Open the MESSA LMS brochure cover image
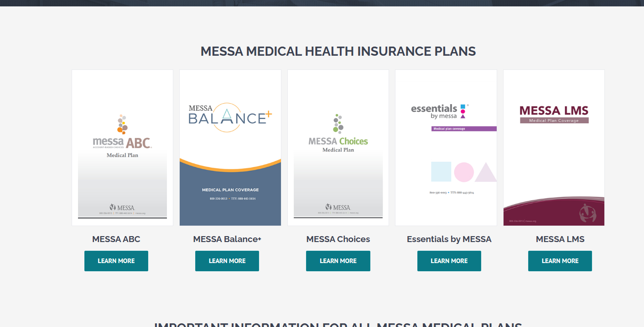This screenshot has width=644, height=327. (554, 148)
